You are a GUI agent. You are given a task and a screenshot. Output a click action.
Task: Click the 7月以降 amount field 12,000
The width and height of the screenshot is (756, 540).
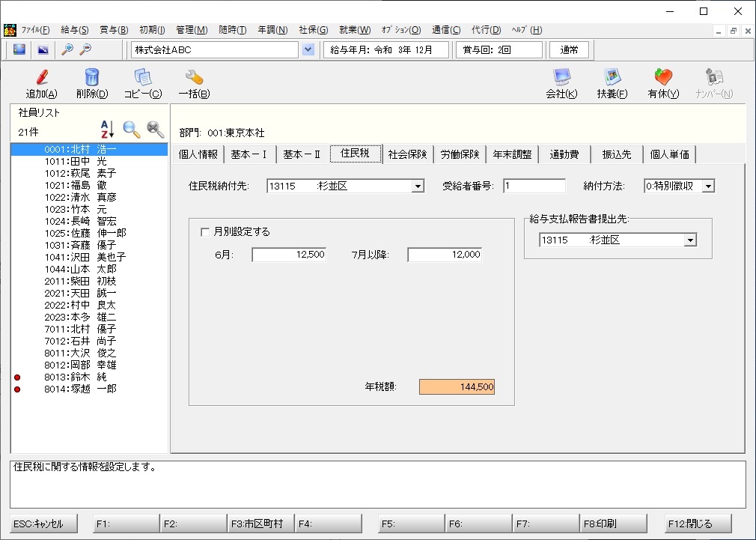pos(445,255)
